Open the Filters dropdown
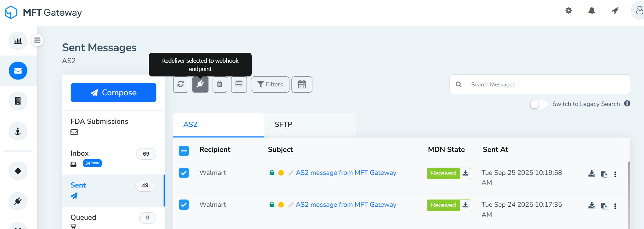Image resolution: width=644 pixels, height=229 pixels. [270, 84]
